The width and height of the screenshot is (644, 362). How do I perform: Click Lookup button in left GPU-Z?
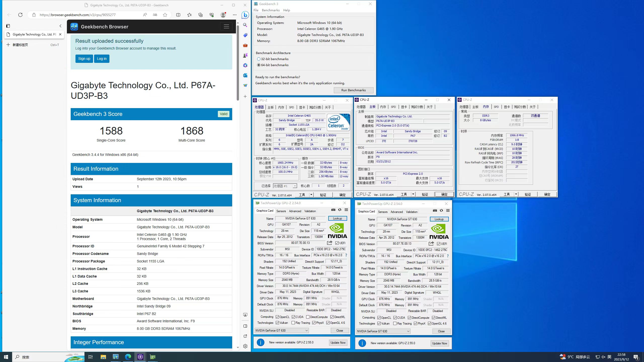tap(337, 218)
